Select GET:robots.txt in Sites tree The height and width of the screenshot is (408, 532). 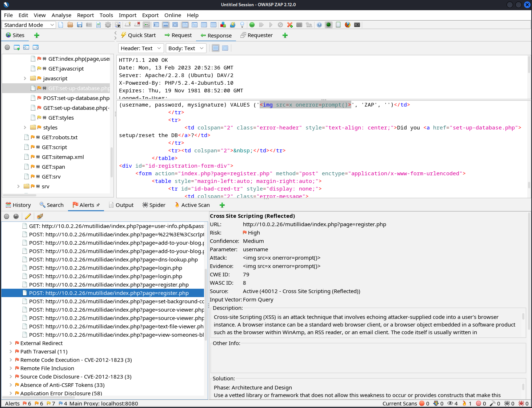click(x=60, y=137)
